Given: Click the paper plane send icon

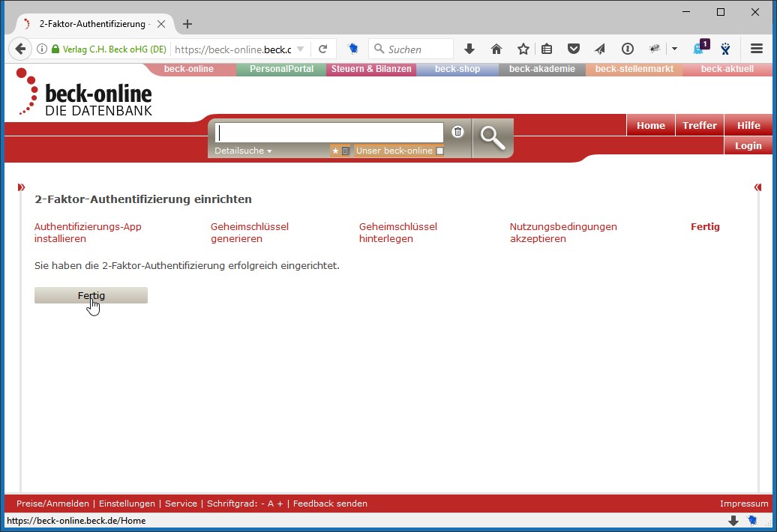Looking at the screenshot, I should click(600, 49).
